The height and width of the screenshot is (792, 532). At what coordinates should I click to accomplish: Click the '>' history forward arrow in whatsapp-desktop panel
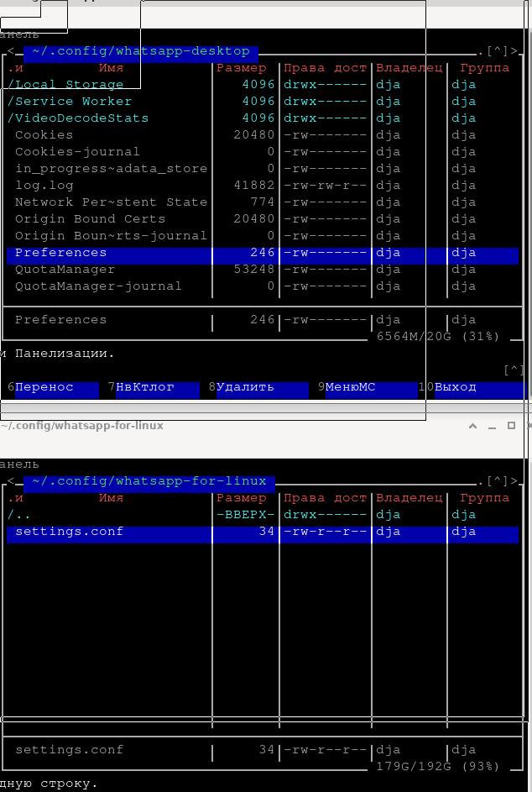coord(514,51)
